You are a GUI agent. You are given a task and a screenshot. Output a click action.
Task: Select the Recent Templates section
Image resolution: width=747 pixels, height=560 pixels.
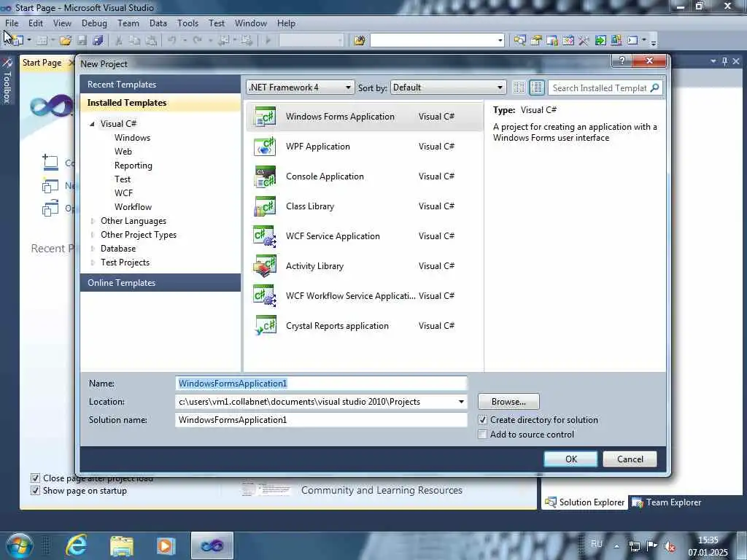pos(160,85)
